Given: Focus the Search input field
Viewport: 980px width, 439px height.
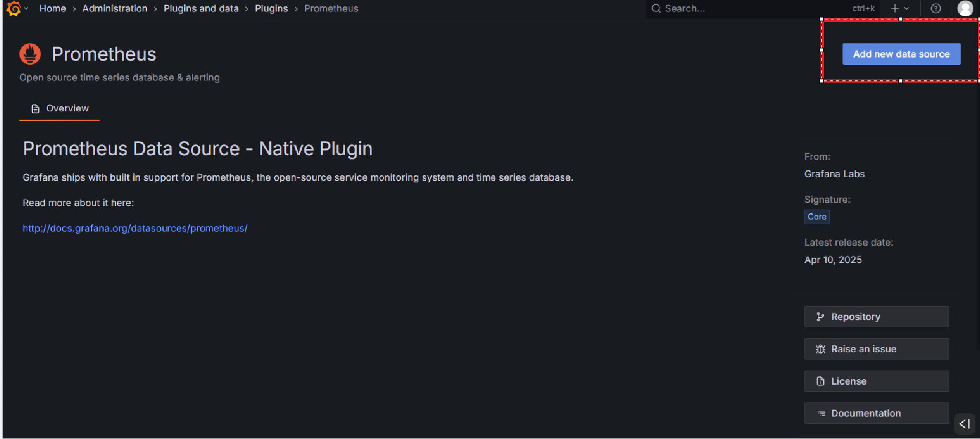Looking at the screenshot, I should (x=762, y=8).
